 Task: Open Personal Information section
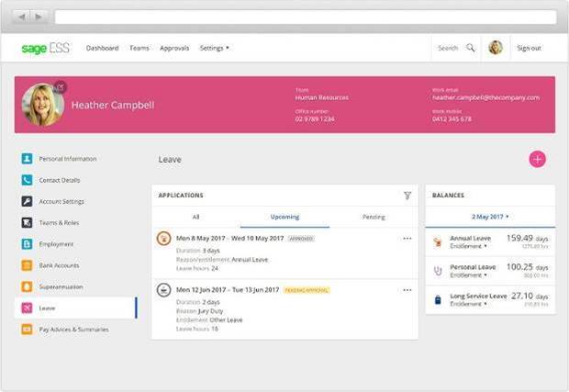[68, 159]
